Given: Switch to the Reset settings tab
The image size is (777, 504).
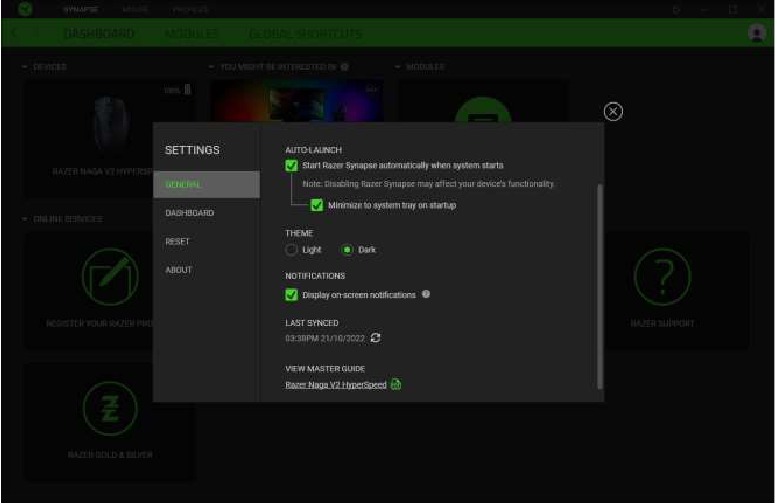Looking at the screenshot, I should [177, 241].
